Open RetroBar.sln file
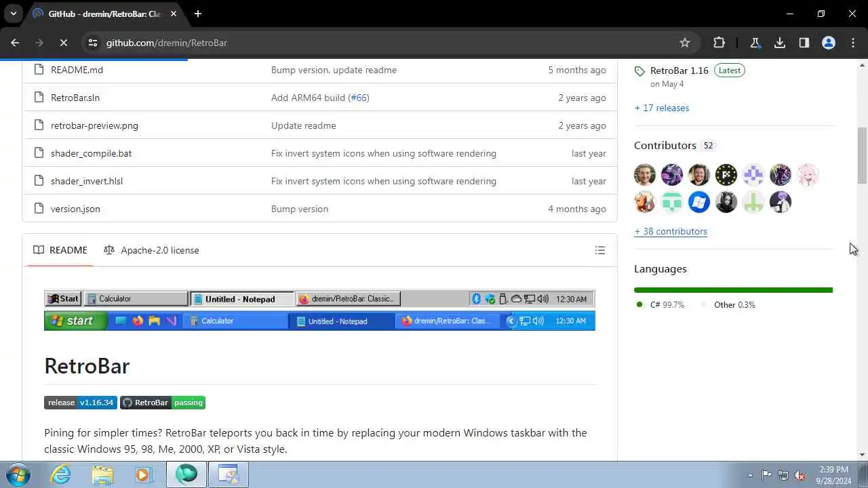 click(x=75, y=98)
